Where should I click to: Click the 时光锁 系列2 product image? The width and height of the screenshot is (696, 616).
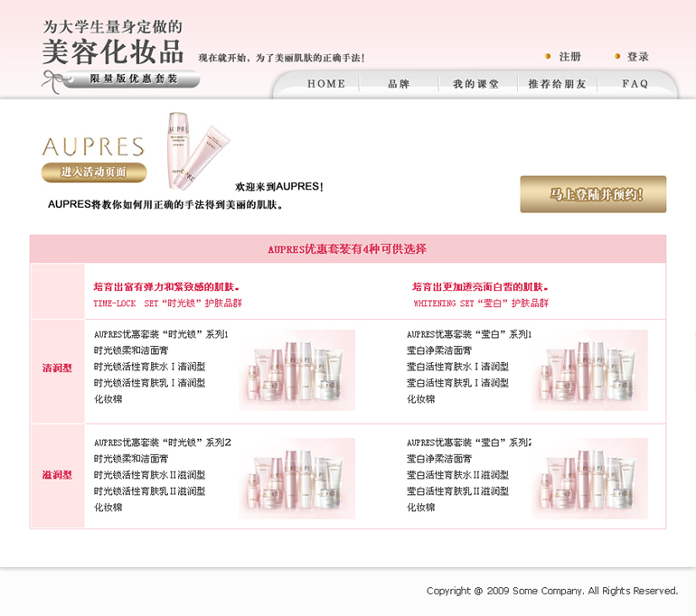297,479
